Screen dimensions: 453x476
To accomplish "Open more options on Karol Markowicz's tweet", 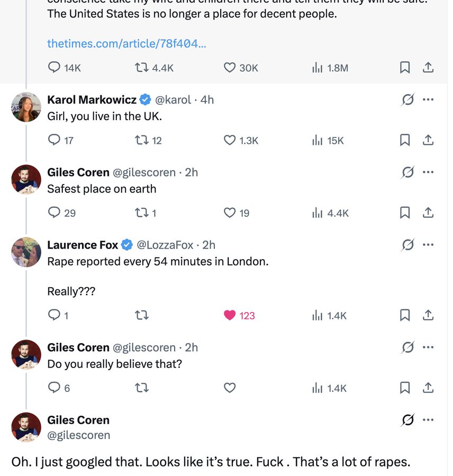I will click(428, 99).
